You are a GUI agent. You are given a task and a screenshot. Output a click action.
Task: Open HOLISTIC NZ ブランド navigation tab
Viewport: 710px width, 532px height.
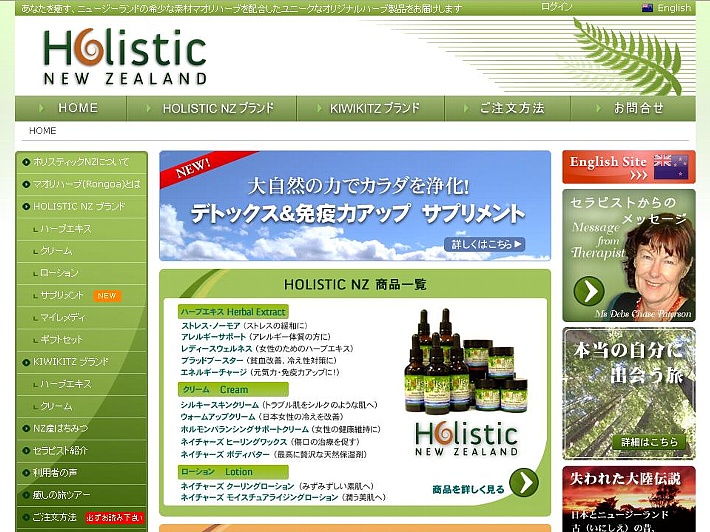pos(212,108)
